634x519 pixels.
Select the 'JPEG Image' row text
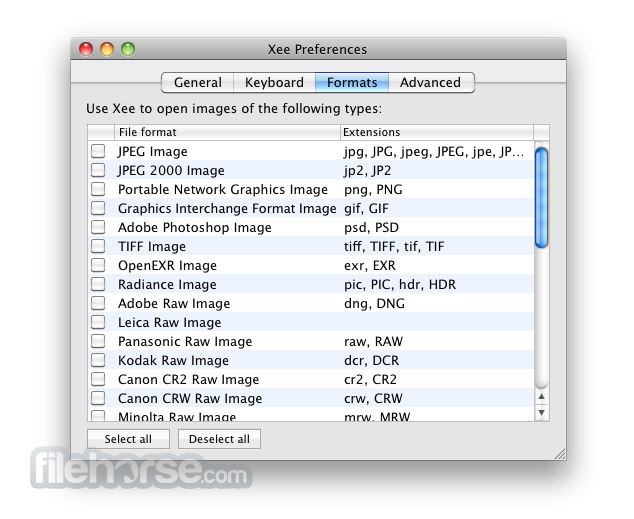[153, 152]
